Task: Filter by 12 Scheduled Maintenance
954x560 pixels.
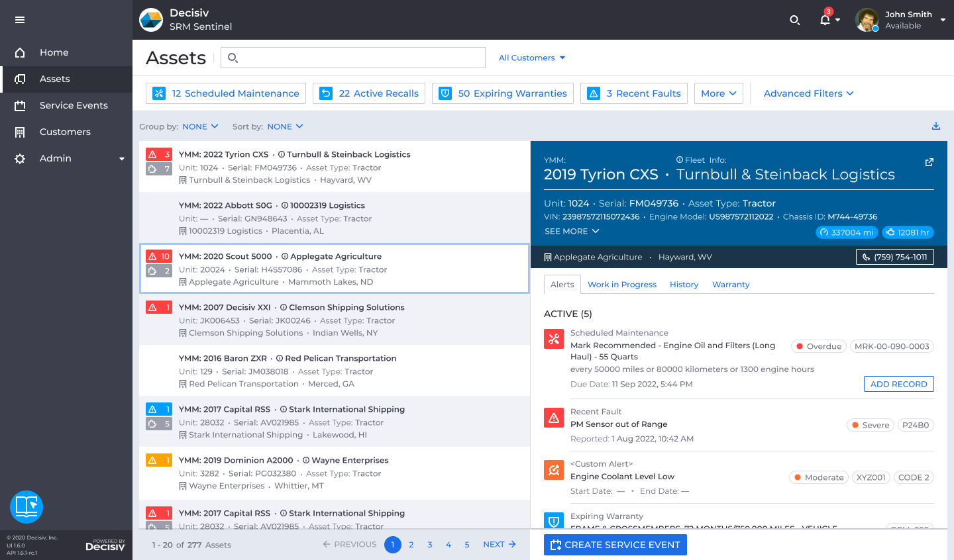Action: point(226,93)
